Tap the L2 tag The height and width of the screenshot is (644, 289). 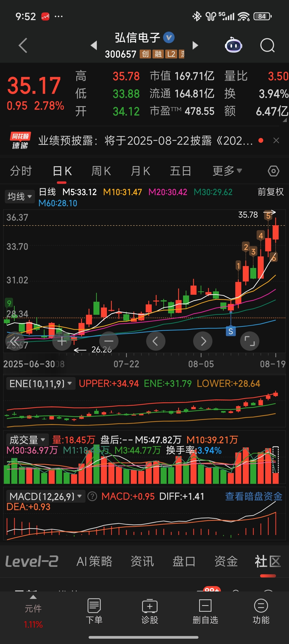coord(171,54)
